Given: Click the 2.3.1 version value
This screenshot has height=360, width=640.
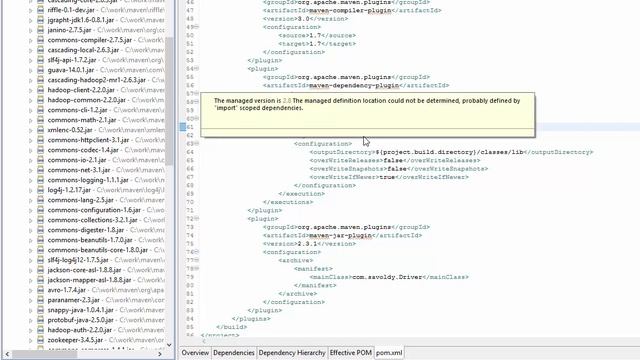Looking at the screenshot, I should coord(307,244).
